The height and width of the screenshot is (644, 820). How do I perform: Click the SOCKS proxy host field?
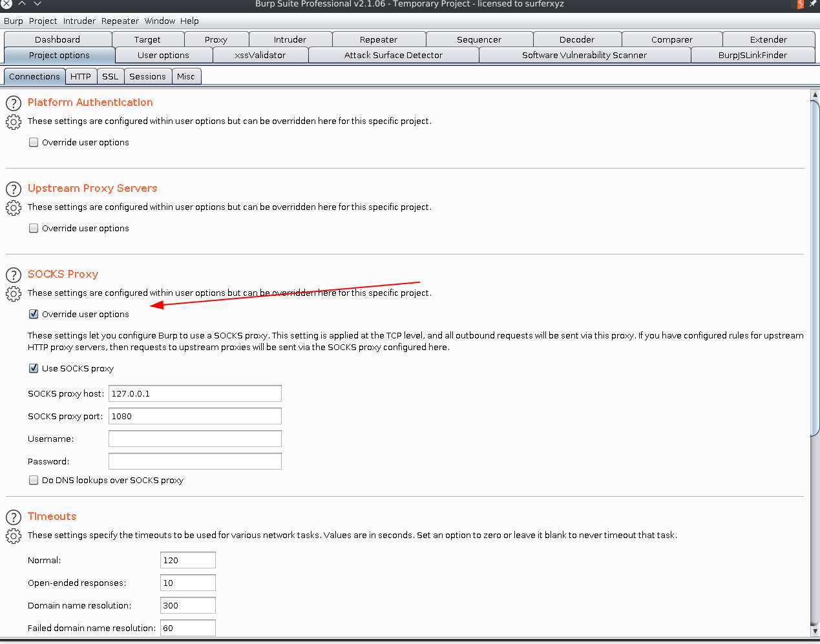(195, 393)
